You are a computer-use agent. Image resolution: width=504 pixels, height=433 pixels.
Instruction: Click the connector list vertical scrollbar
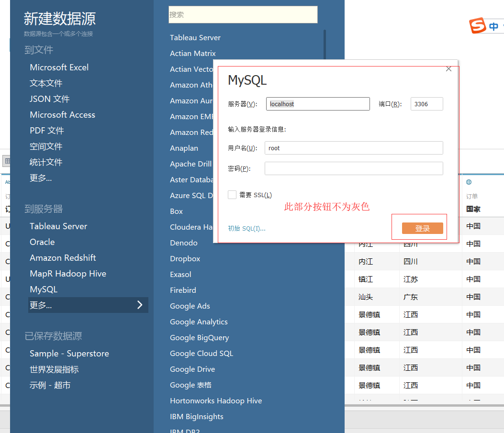325,44
